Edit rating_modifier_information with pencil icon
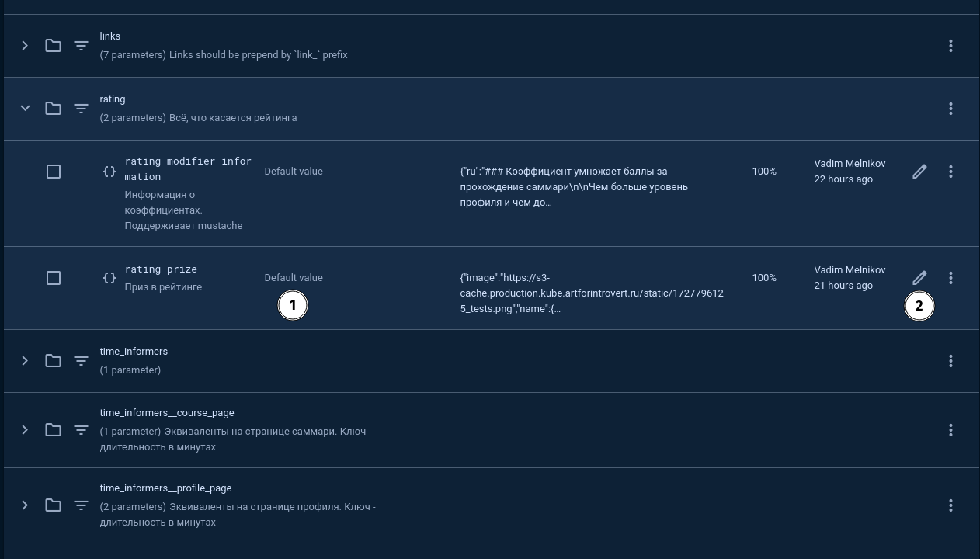The height and width of the screenshot is (559, 980). [x=919, y=172]
